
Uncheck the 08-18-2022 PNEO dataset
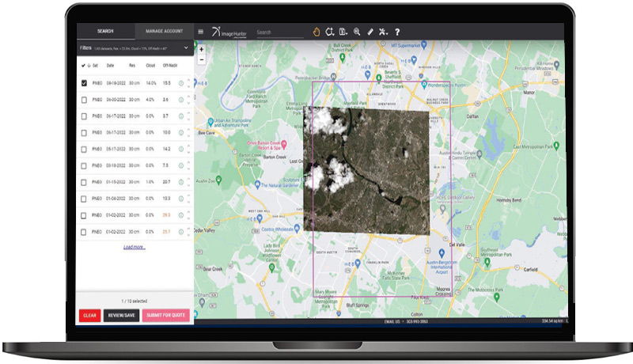[84, 83]
